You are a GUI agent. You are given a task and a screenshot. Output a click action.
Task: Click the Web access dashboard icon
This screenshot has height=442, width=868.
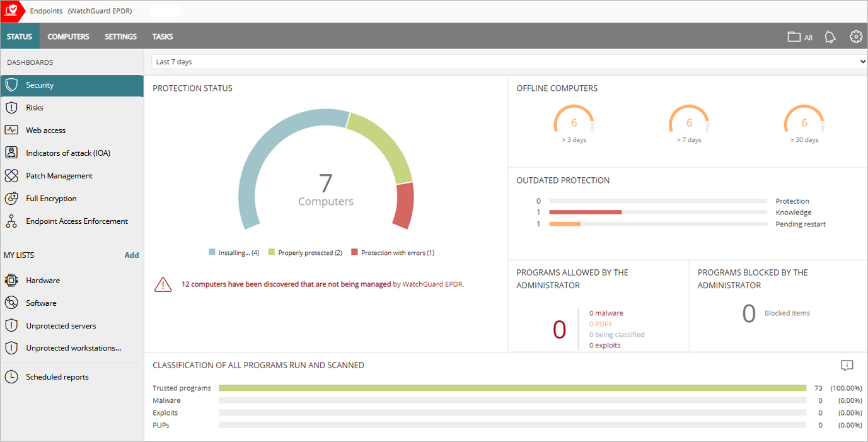13,130
